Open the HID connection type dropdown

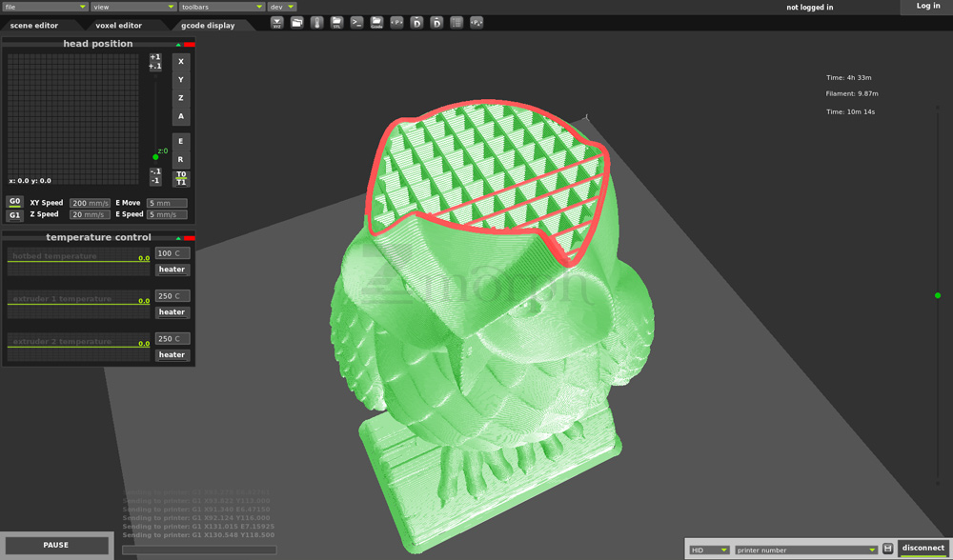[709, 550]
